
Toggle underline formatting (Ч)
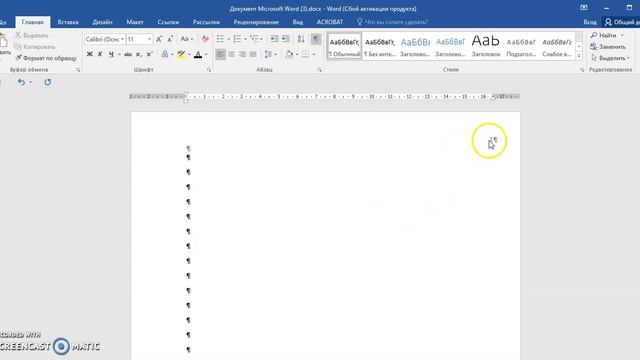(x=111, y=54)
